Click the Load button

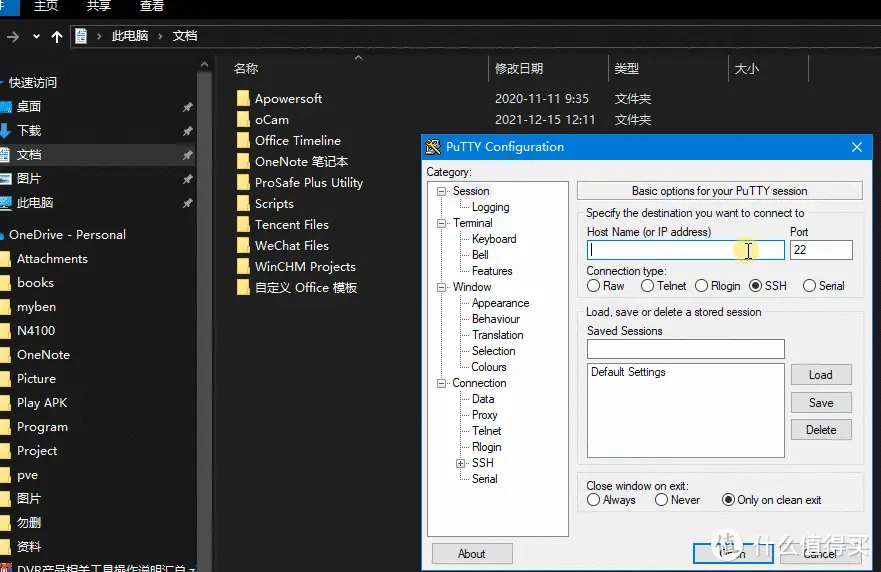[x=821, y=375]
